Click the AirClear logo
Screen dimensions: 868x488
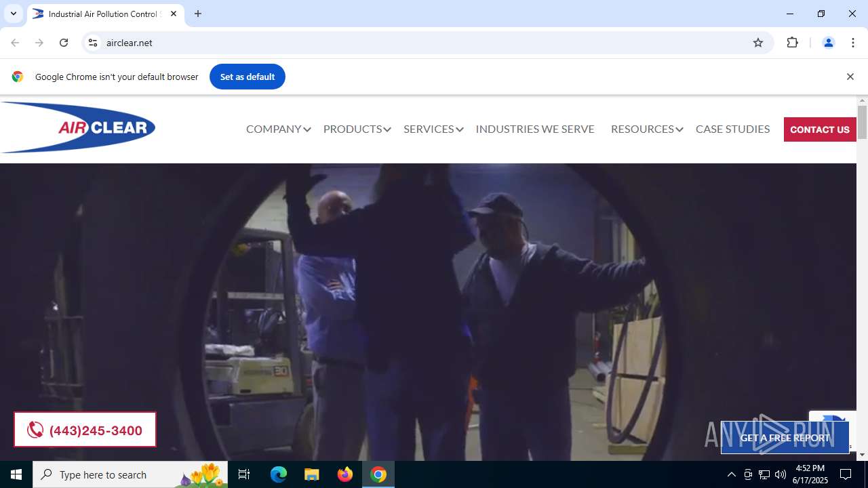click(x=78, y=127)
